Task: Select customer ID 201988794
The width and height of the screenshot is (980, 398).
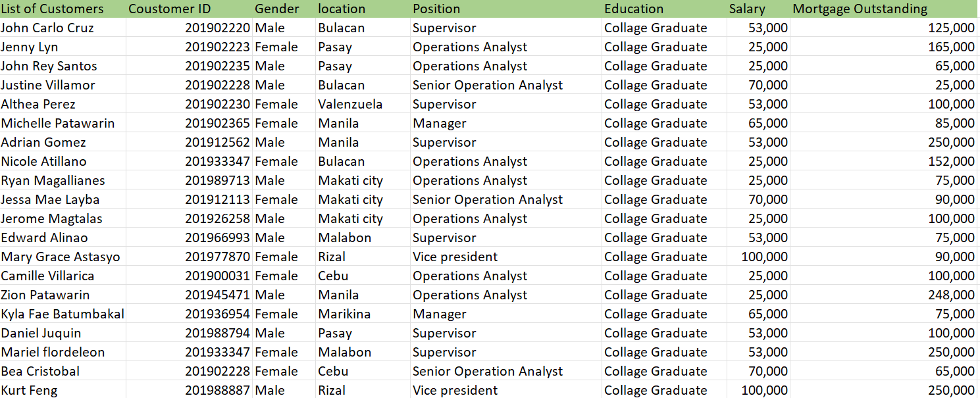Action: coord(189,333)
